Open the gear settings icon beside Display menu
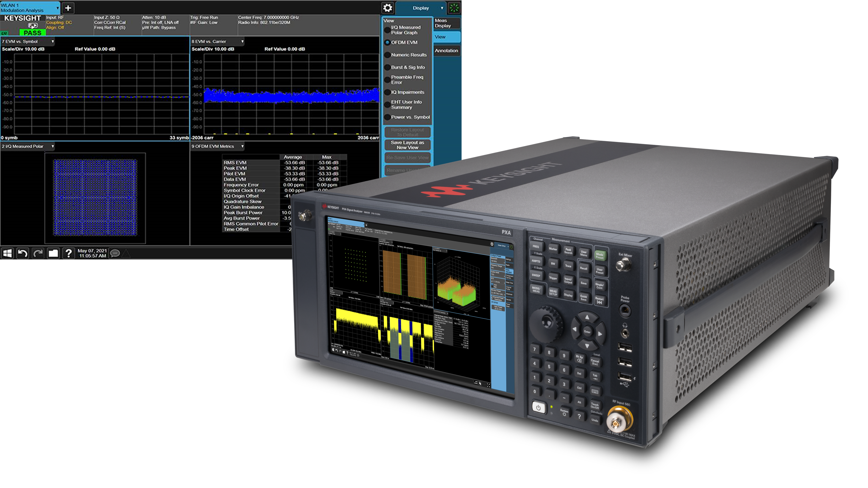The width and height of the screenshot is (868, 488). coord(388,8)
